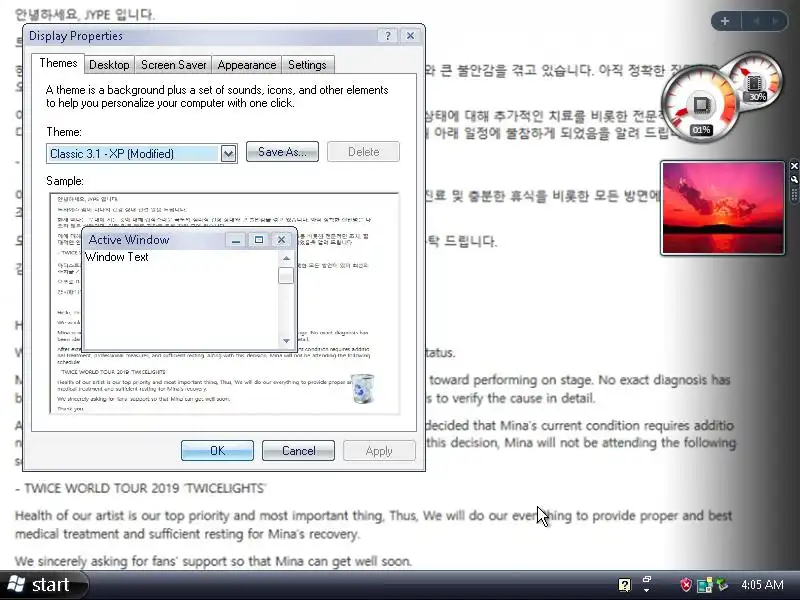
Task: Click the red security shield tray icon
Action: [686, 585]
